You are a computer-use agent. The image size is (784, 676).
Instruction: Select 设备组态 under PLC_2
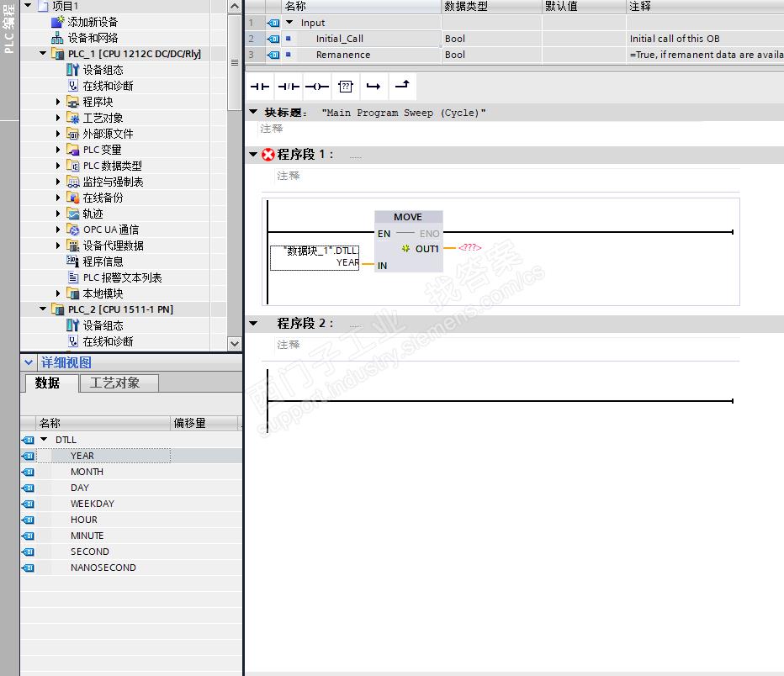(103, 325)
